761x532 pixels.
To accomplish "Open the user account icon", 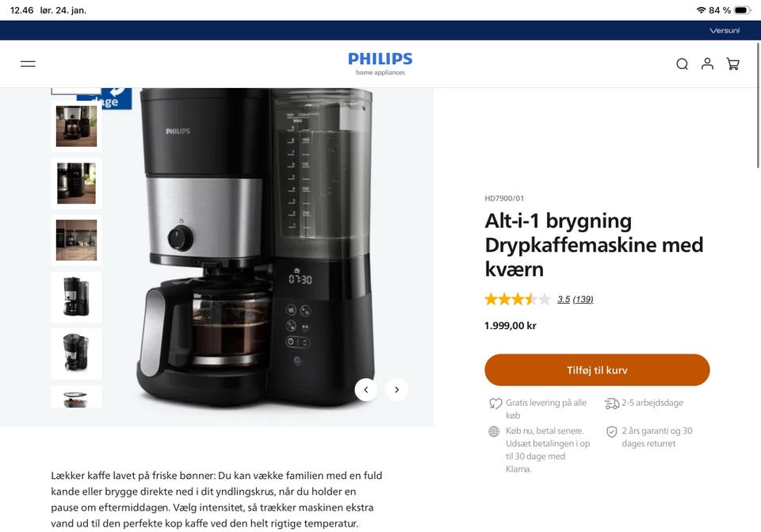I will click(707, 63).
